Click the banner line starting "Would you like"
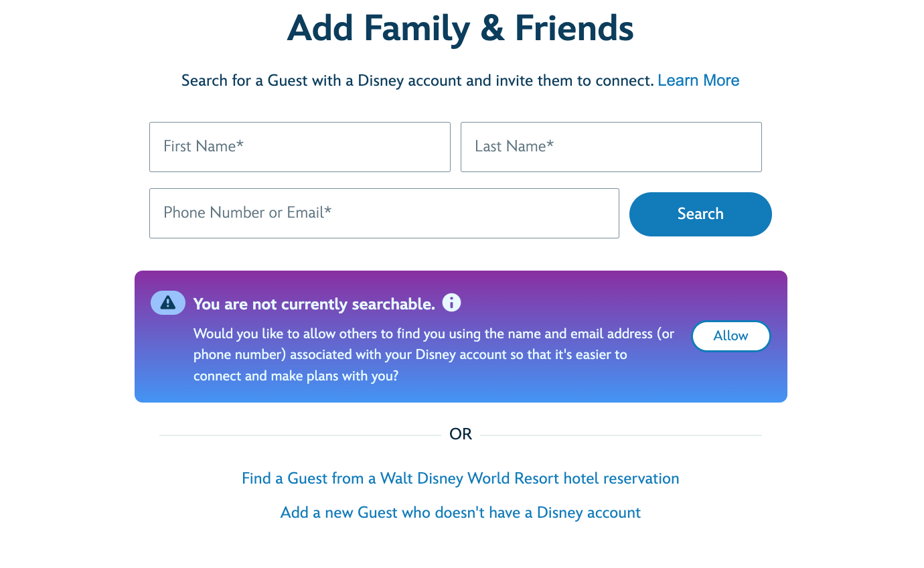 pos(433,334)
